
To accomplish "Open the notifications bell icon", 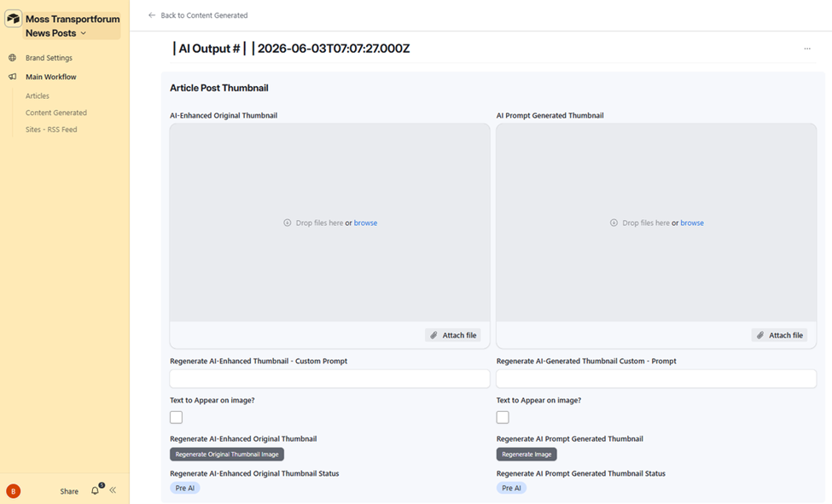I will (x=96, y=490).
